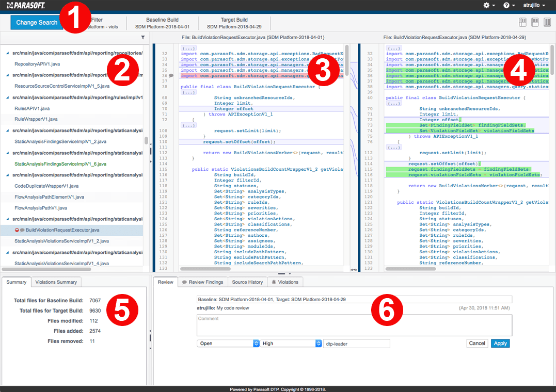Click the horizontal splitter handle above Review tabs
The height and width of the screenshot is (392, 556).
click(x=281, y=273)
